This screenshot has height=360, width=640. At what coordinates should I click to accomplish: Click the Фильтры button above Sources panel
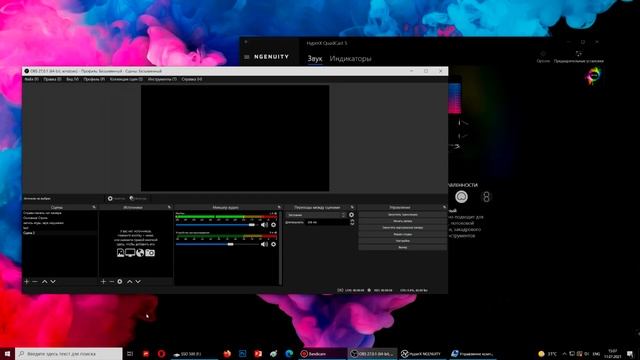pyautogui.click(x=138, y=198)
